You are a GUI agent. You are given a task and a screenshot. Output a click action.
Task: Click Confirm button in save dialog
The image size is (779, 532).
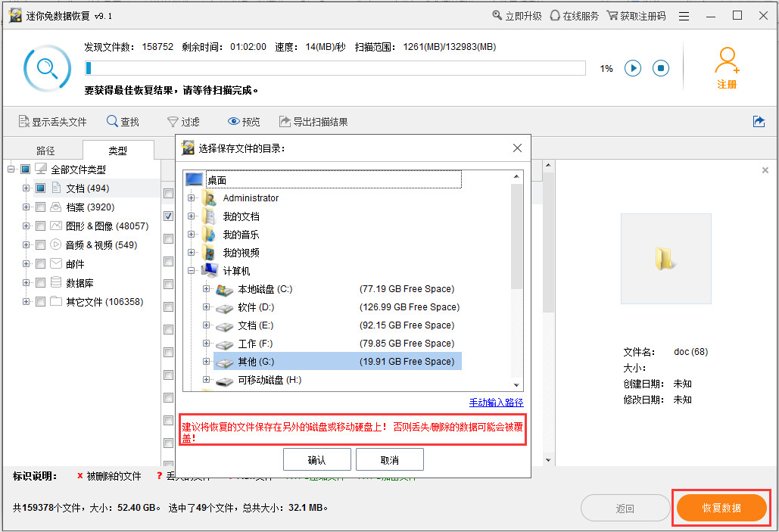pos(317,459)
